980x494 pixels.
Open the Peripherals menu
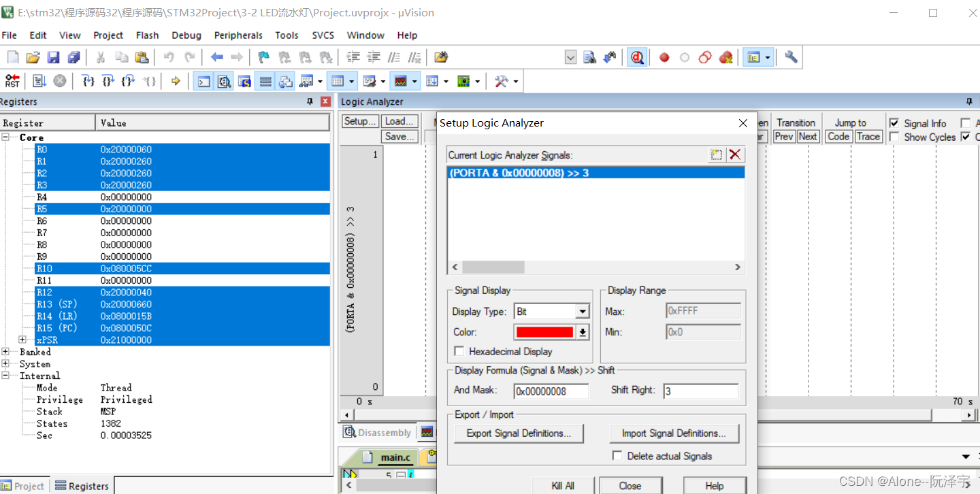click(238, 35)
